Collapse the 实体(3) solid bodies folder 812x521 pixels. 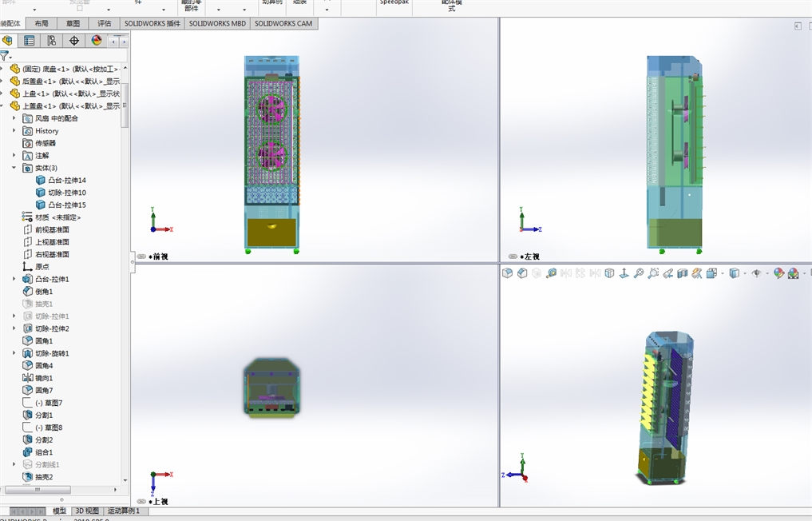tap(14, 168)
